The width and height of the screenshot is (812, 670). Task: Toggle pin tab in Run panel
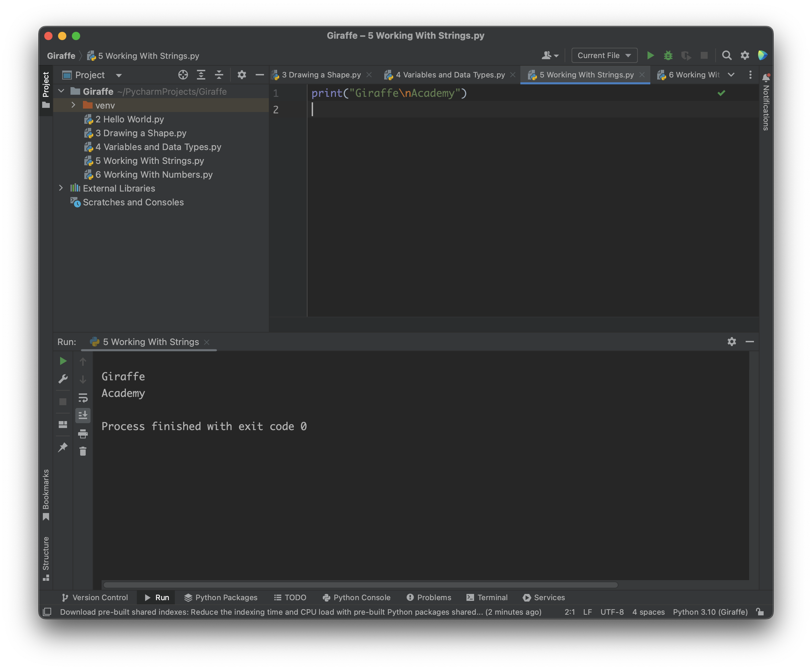click(63, 447)
